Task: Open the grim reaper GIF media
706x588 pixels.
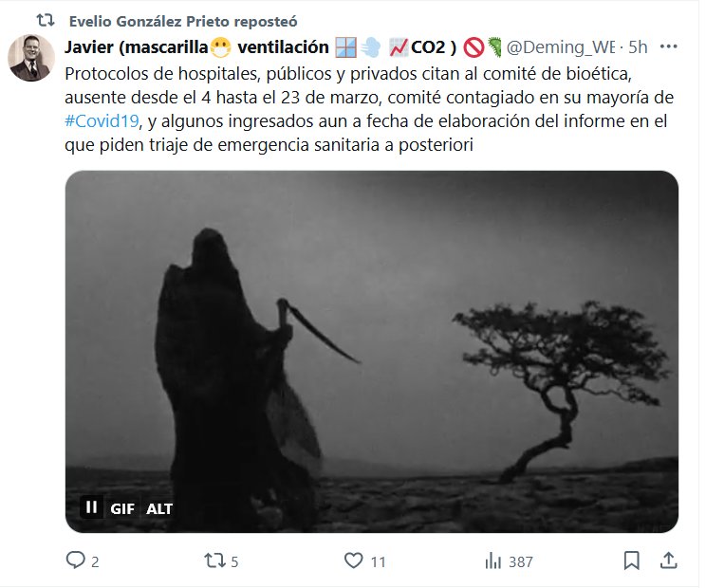Action: tap(371, 351)
